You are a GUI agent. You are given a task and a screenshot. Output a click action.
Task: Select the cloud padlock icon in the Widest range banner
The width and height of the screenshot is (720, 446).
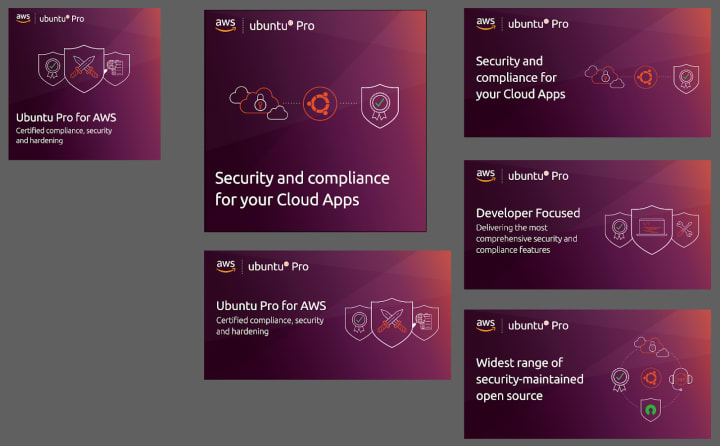coord(652,347)
